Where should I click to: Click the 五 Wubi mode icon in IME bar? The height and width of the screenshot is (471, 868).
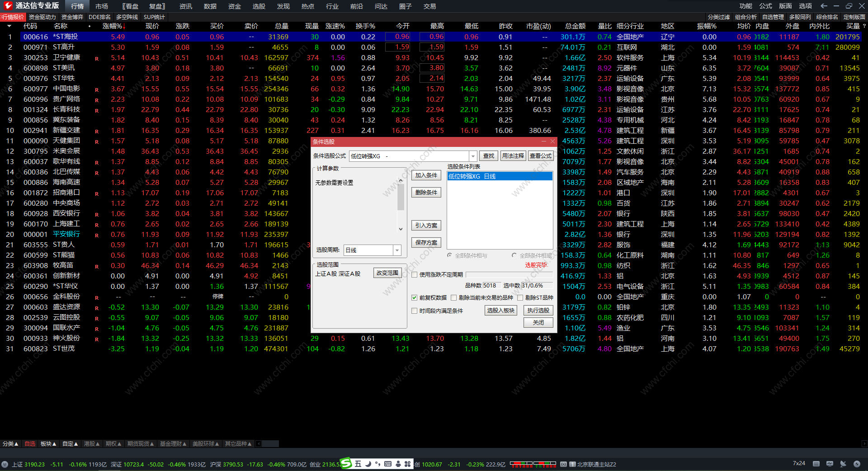358,464
